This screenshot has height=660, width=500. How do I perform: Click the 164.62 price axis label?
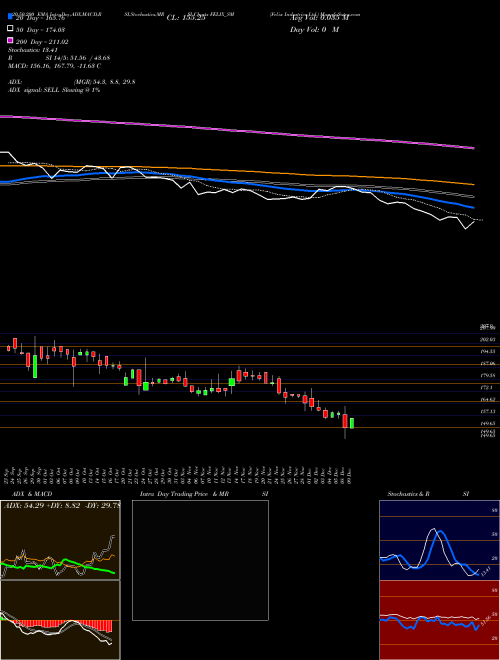pos(489,399)
